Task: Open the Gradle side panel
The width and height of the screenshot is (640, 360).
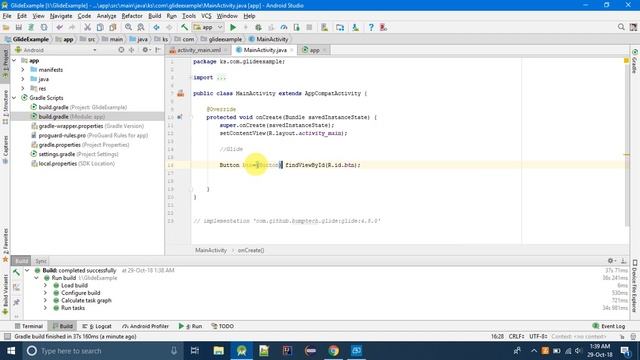Action: [x=635, y=61]
